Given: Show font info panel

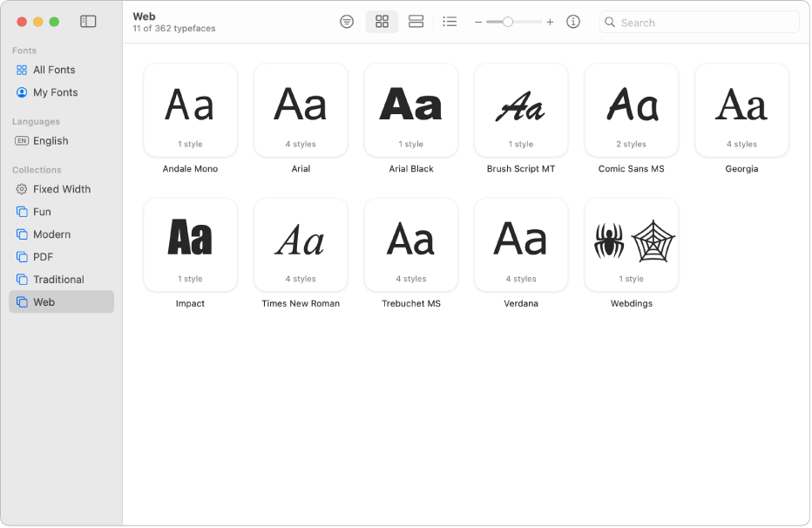Looking at the screenshot, I should [573, 22].
